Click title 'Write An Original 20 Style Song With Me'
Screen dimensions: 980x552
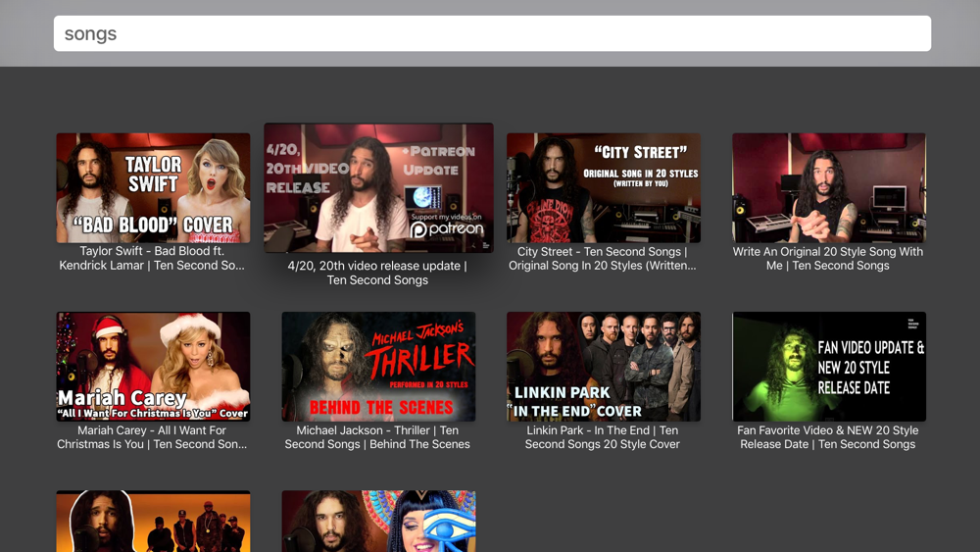(x=828, y=258)
